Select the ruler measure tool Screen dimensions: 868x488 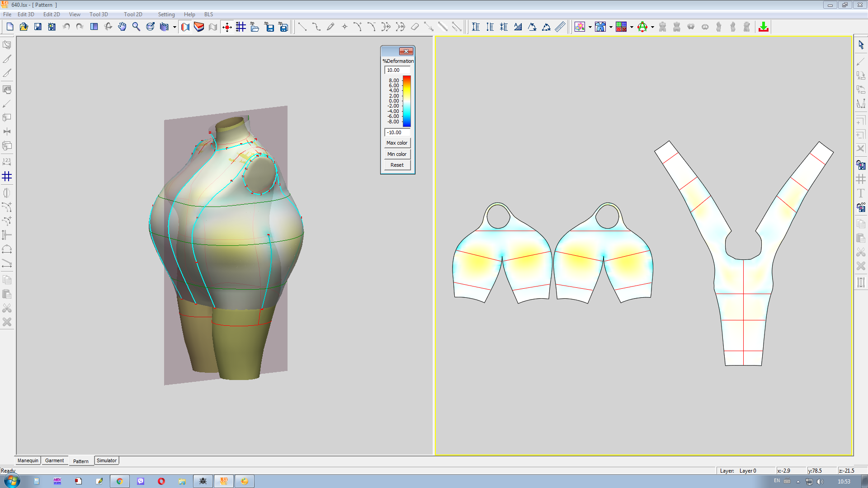[x=560, y=27]
